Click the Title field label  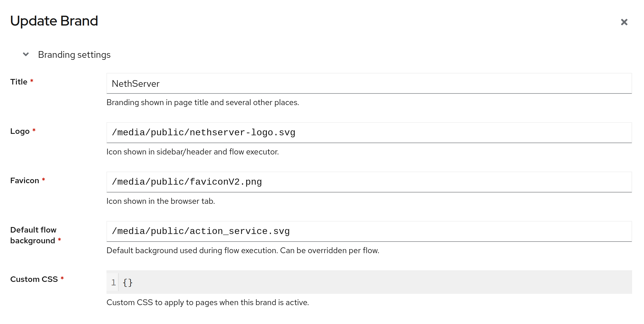19,82
